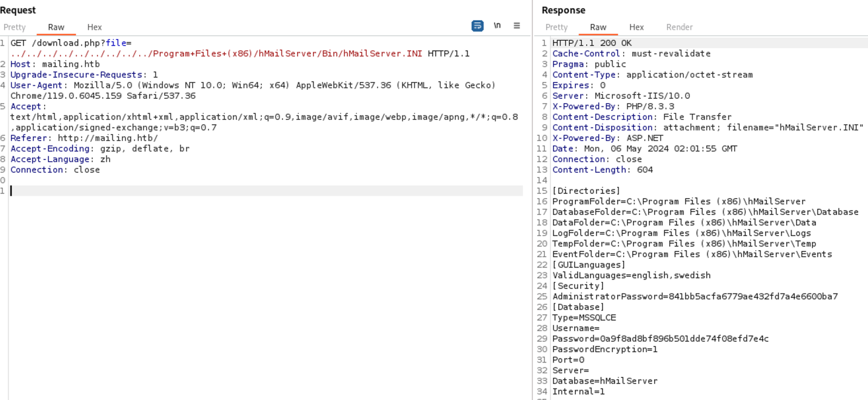868x400 pixels.
Task: Click the 'Accept-Language: zh' header
Action: click(x=60, y=160)
